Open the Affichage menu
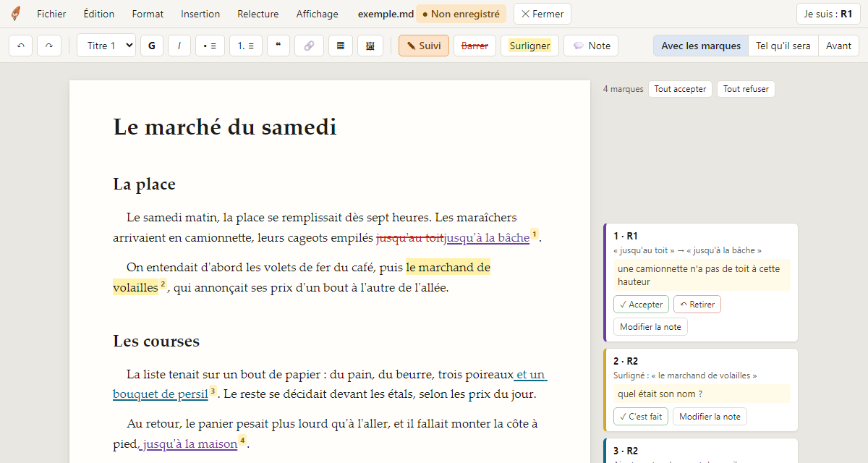This screenshot has width=868, height=463. (x=317, y=14)
